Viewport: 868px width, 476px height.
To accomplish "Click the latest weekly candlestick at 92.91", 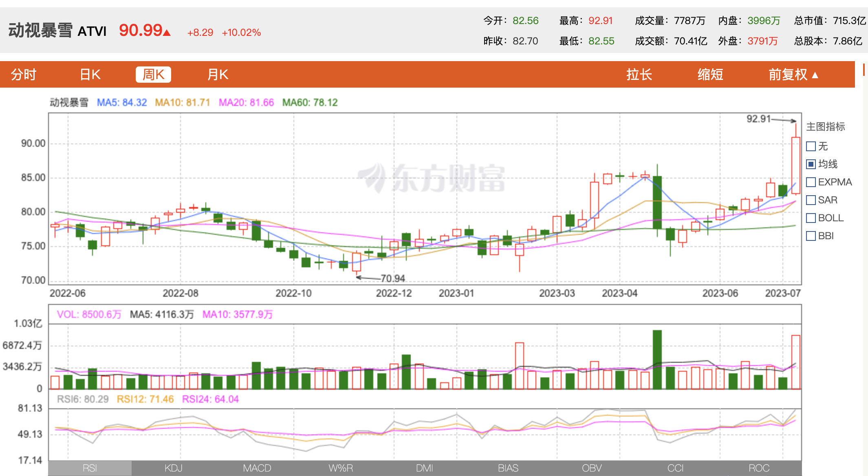I will [795, 165].
